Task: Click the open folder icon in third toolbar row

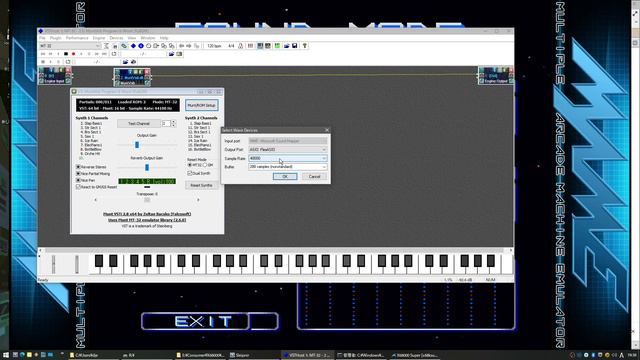Action: click(x=125, y=62)
